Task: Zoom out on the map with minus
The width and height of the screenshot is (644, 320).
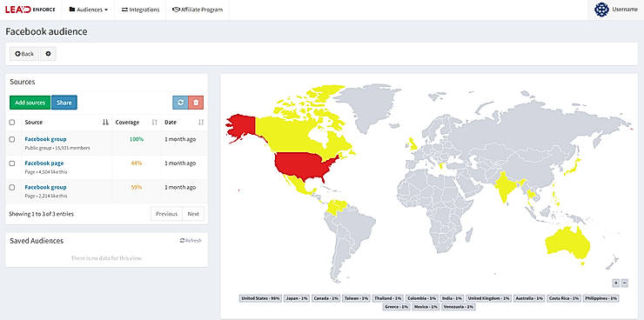Action: tap(625, 283)
